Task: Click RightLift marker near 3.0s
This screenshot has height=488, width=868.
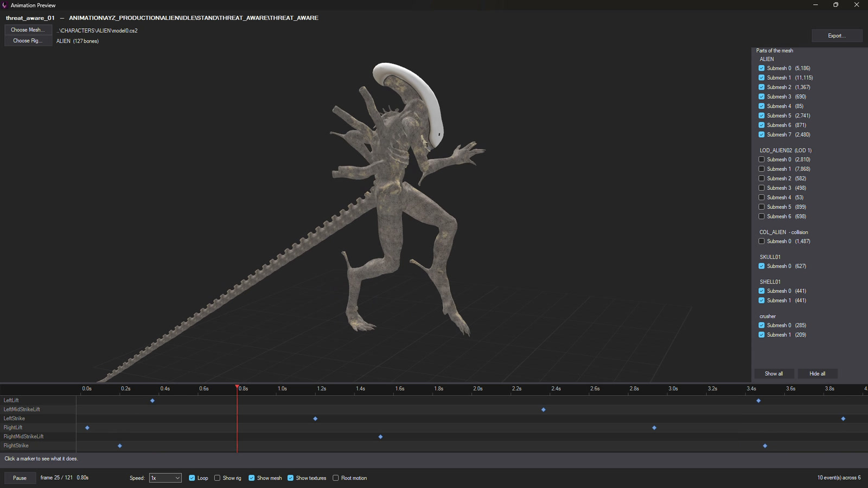Action: 654,428
